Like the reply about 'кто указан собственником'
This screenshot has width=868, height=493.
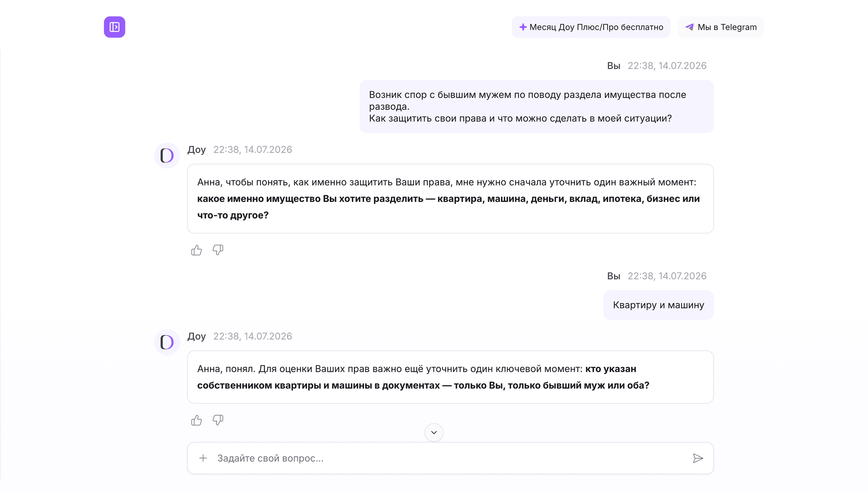(196, 420)
